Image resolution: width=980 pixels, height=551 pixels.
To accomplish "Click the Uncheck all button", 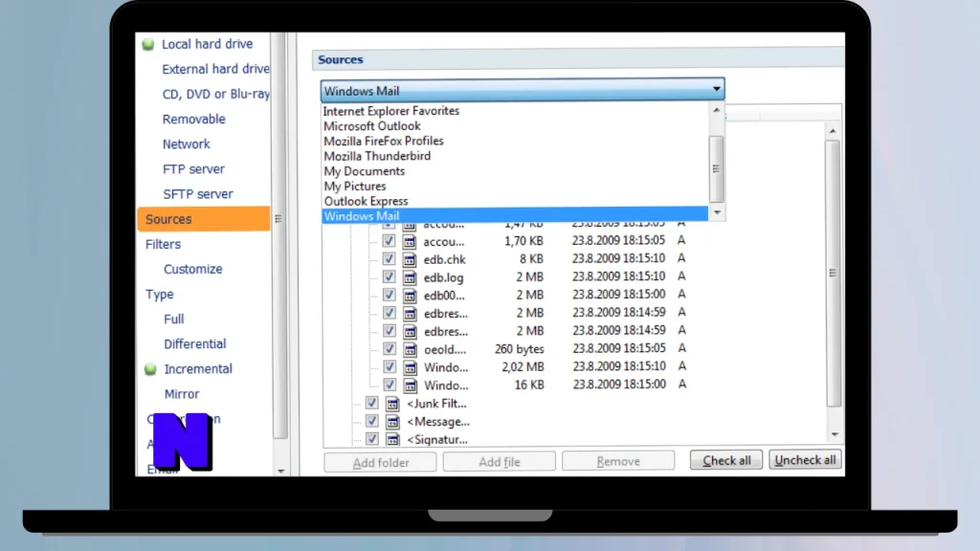I will pyautogui.click(x=805, y=460).
